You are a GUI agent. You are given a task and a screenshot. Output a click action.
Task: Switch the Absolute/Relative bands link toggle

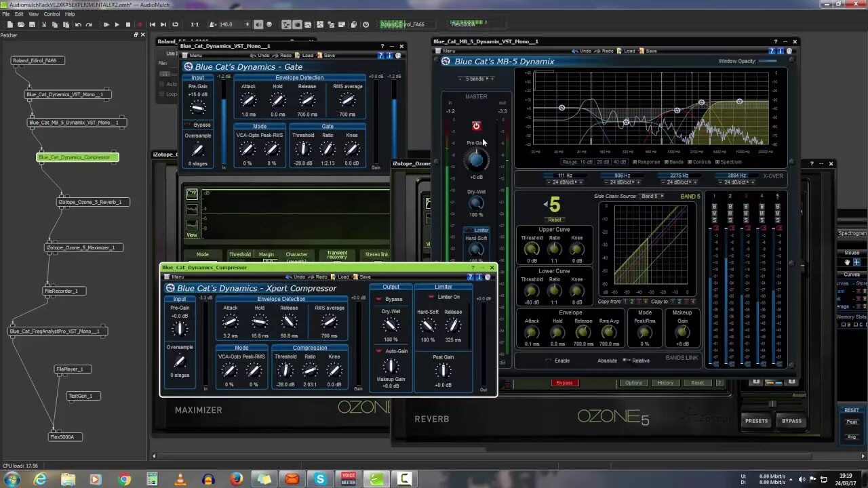[626, 361]
